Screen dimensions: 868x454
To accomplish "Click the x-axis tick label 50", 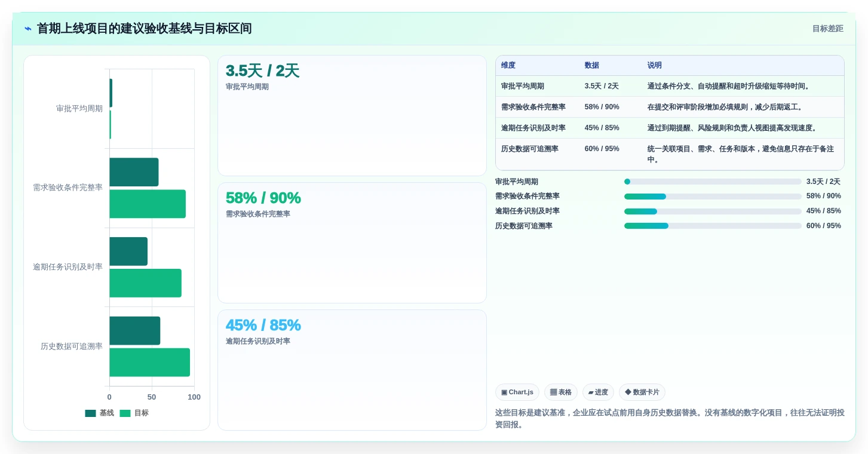I will point(152,397).
